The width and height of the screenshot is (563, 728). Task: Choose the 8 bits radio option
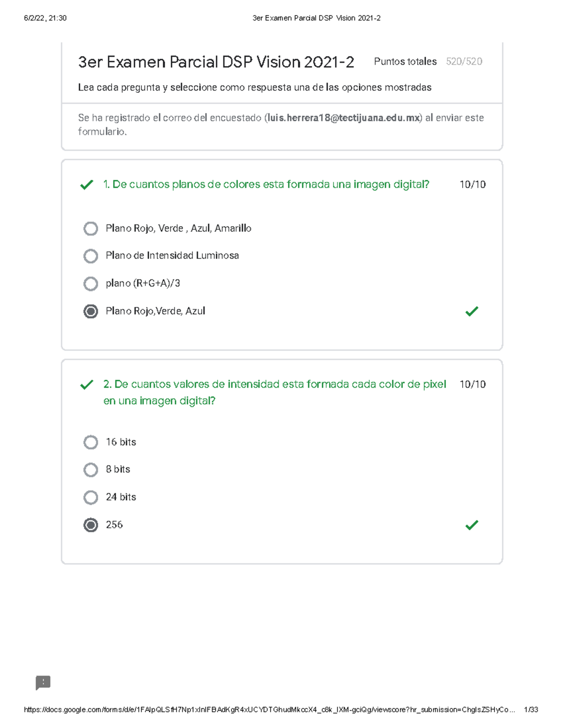(x=91, y=470)
